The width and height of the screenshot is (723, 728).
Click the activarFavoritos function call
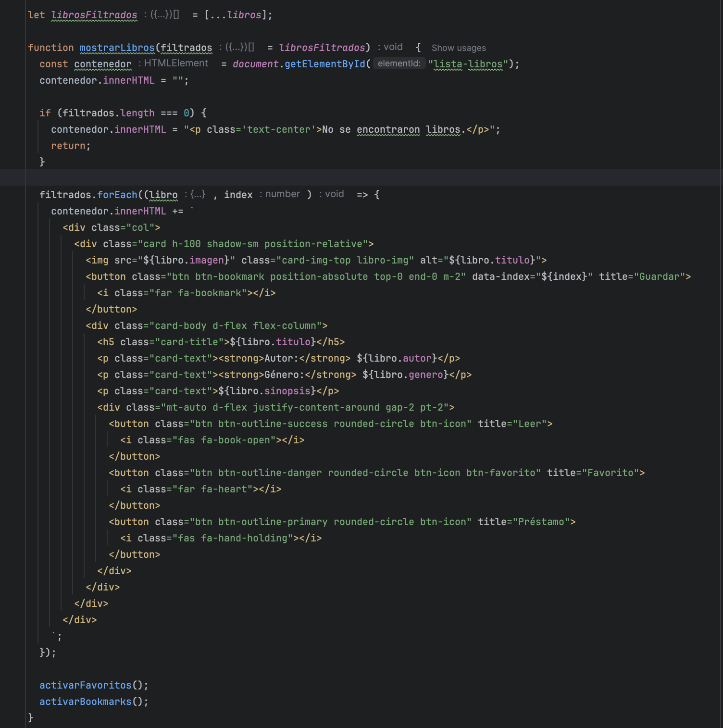(x=86, y=685)
